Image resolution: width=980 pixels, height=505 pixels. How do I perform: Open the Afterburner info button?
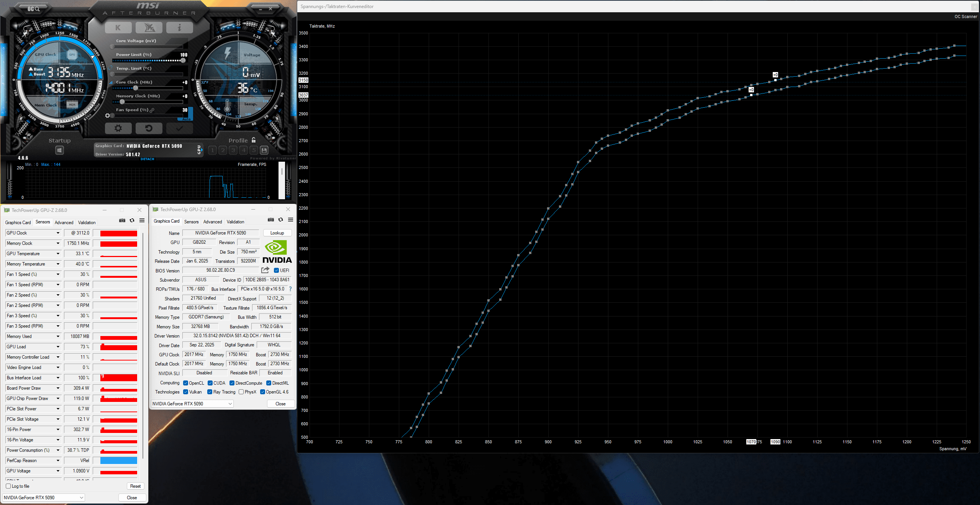click(x=179, y=28)
